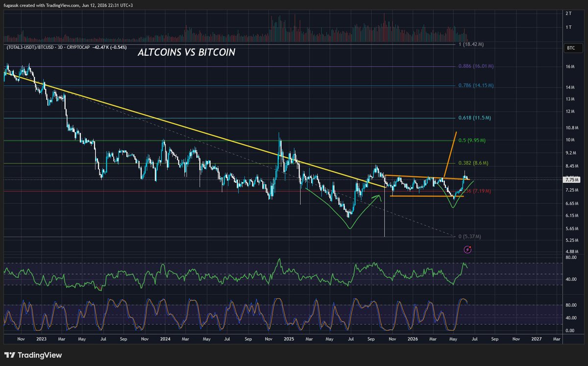Select the 0.786 (14.15 M) Fibonacci label
Viewport: 588px width, 366px height.
tap(476, 85)
